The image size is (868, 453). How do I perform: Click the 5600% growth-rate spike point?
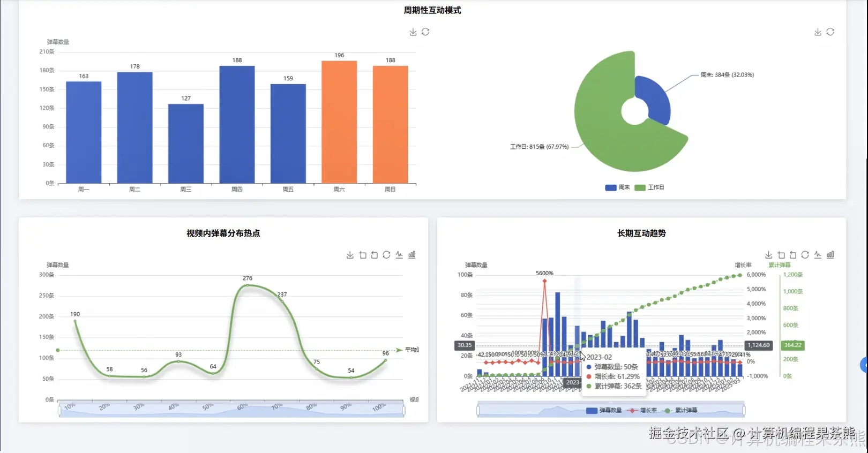pos(544,280)
